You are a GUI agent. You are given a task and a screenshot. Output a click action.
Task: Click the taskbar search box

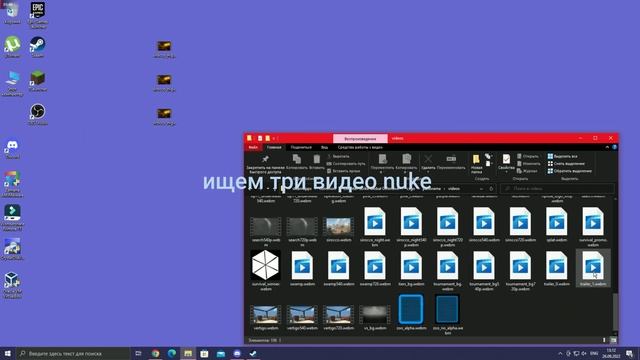pyautogui.click(x=73, y=353)
